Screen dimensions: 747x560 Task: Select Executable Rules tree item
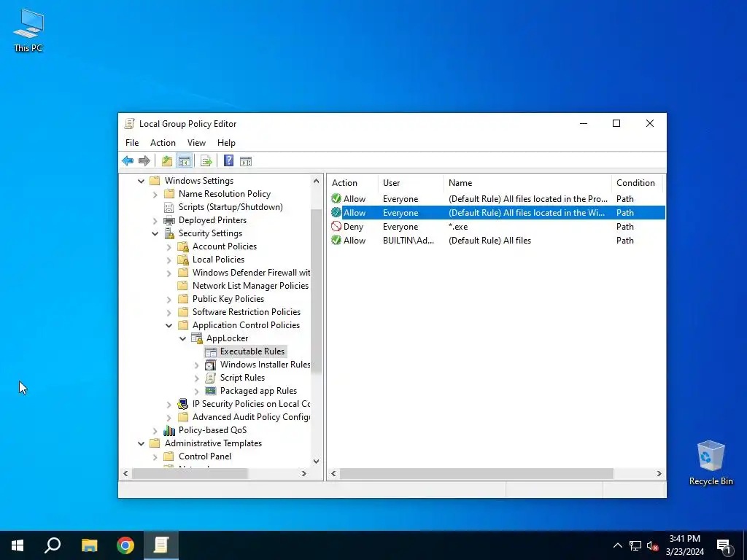[252, 351]
